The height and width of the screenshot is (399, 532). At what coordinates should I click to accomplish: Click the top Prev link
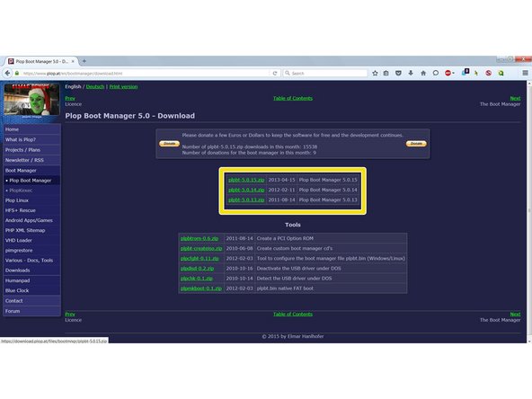click(x=70, y=98)
